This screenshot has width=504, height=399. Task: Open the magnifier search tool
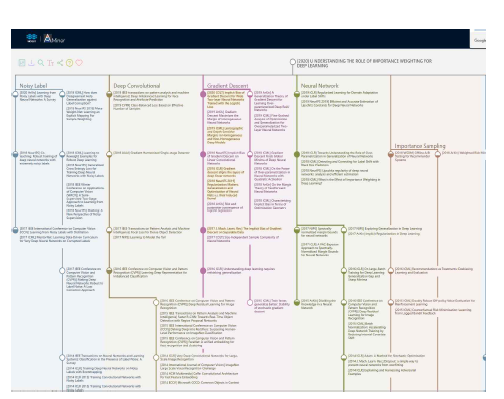(x=41, y=63)
